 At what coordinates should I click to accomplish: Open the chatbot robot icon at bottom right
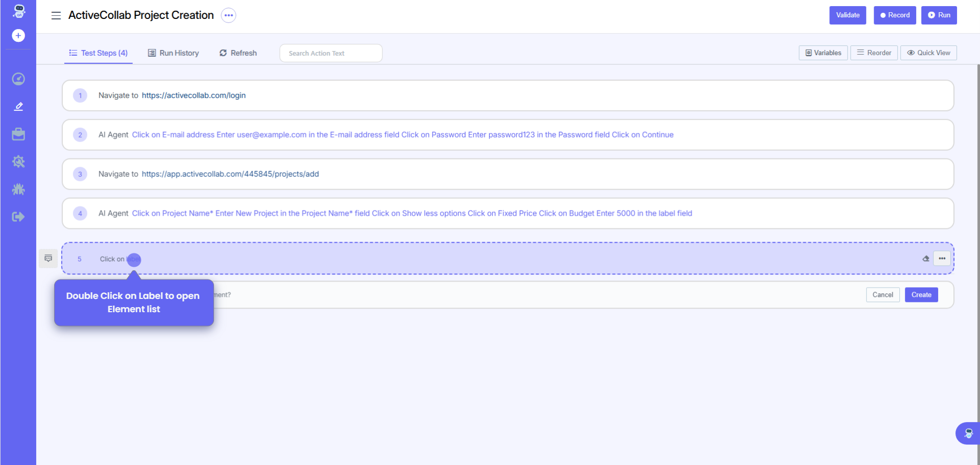click(x=968, y=433)
